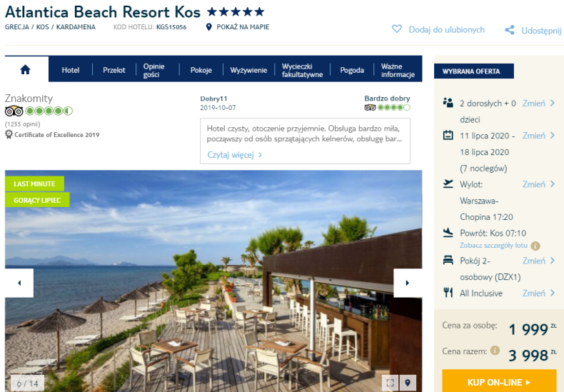Show the previous gallery photo
The height and width of the screenshot is (392, 564).
pyautogui.click(x=19, y=283)
